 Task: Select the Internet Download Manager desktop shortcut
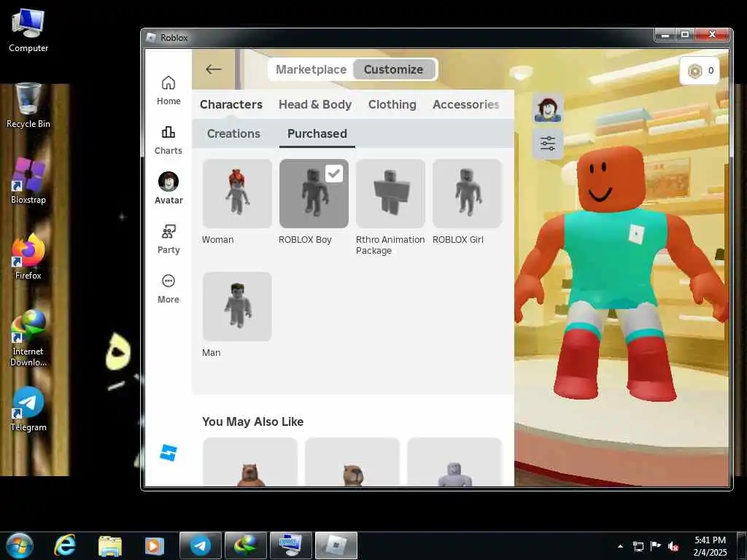point(28,338)
